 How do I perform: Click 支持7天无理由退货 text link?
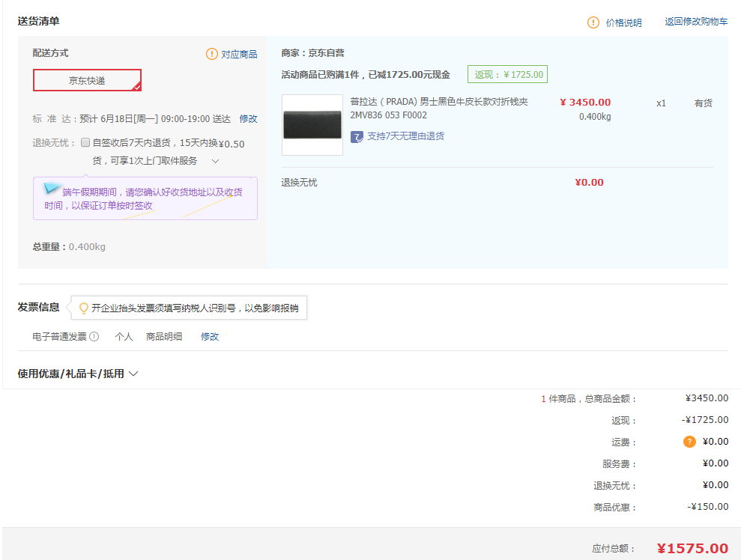click(405, 136)
